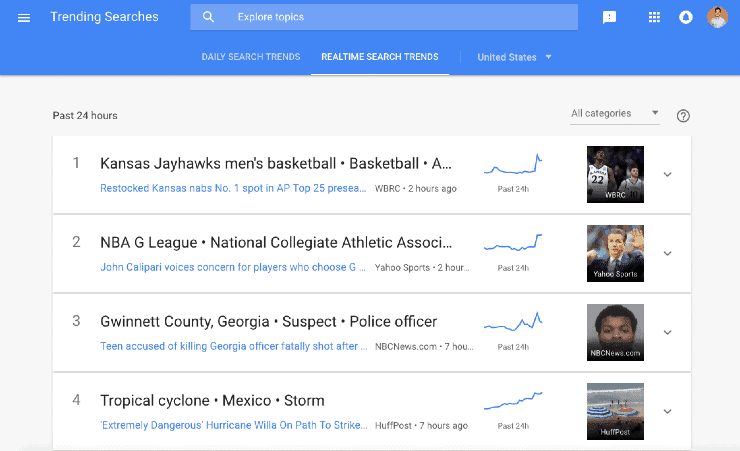Viewport: 740px width, 451px height.
Task: Click the Tropical cyclone trend sparkline chart
Action: (513, 401)
